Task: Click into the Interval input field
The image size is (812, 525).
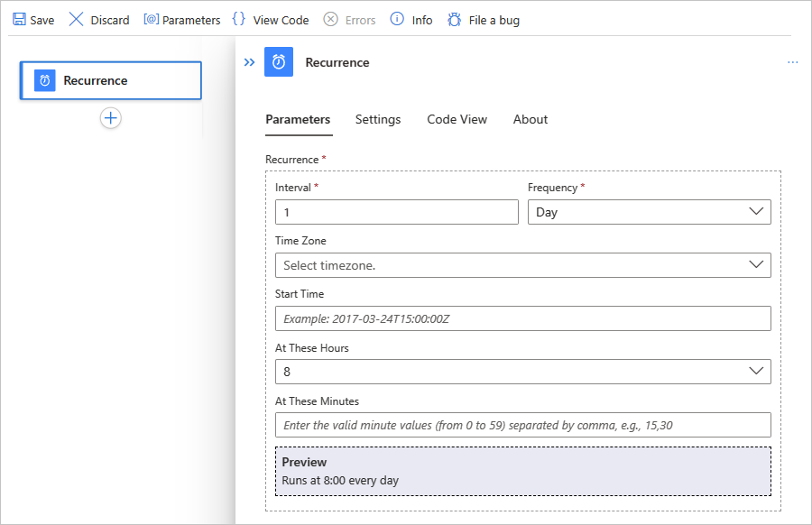Action: click(396, 212)
